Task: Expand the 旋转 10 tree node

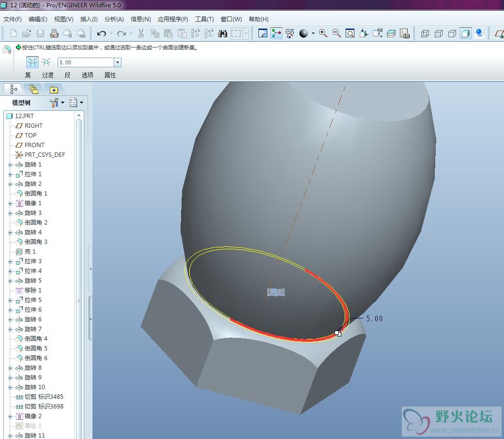Action: 10,387
